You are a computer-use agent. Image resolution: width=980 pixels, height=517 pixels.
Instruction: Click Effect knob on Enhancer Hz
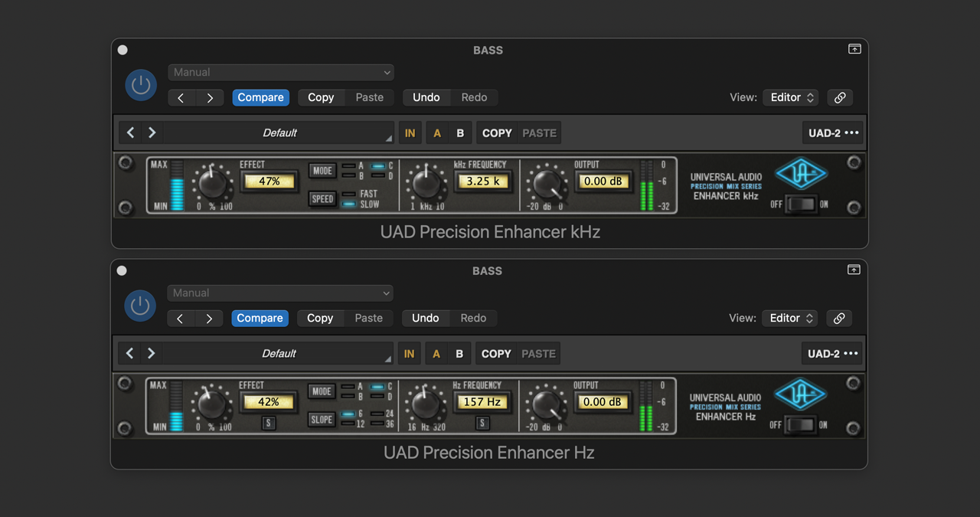[212, 404]
